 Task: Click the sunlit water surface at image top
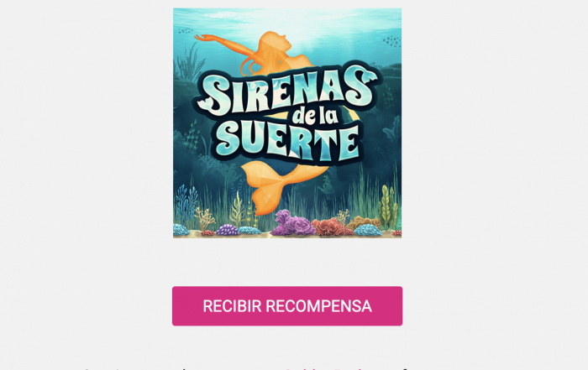287,16
